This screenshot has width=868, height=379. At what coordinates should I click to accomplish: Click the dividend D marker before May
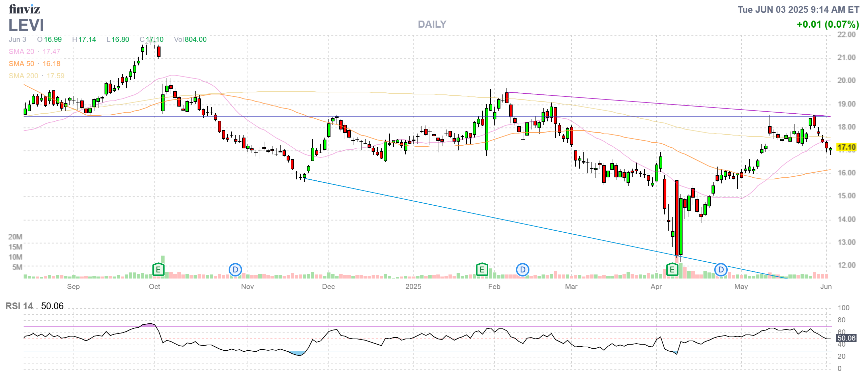[x=721, y=269]
